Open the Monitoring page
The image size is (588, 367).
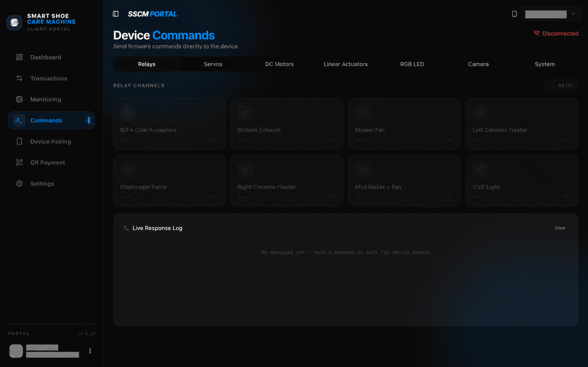point(51,99)
